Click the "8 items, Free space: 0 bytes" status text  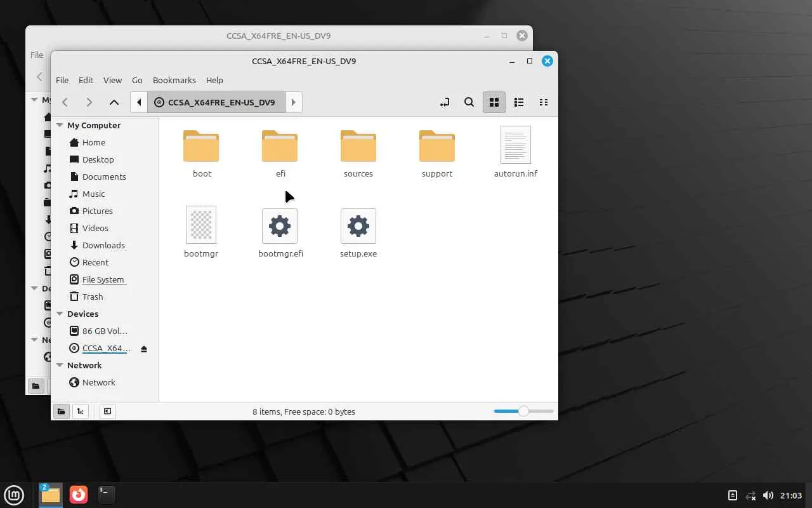(304, 411)
